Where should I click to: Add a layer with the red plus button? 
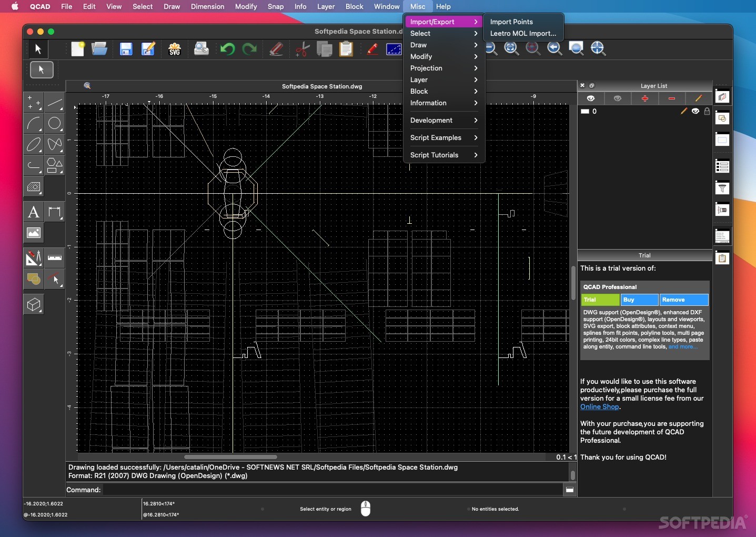click(x=645, y=98)
